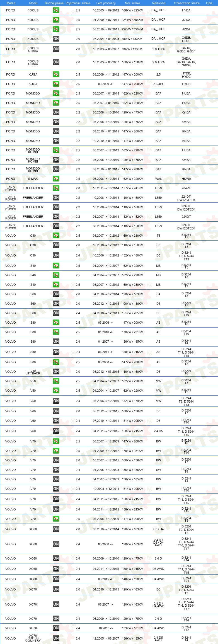Click the Moc silnika column header
Viewport: 218px width, 644px height.
tap(132, 3)
